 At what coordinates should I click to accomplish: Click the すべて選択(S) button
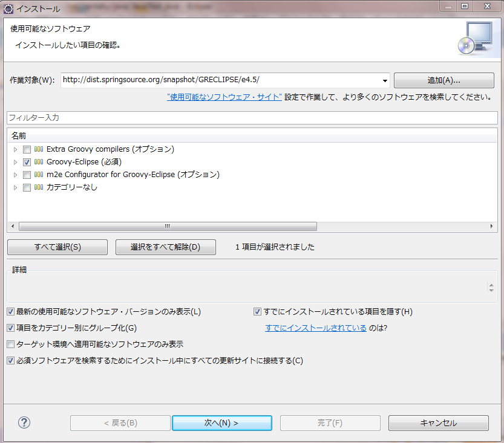[57, 247]
